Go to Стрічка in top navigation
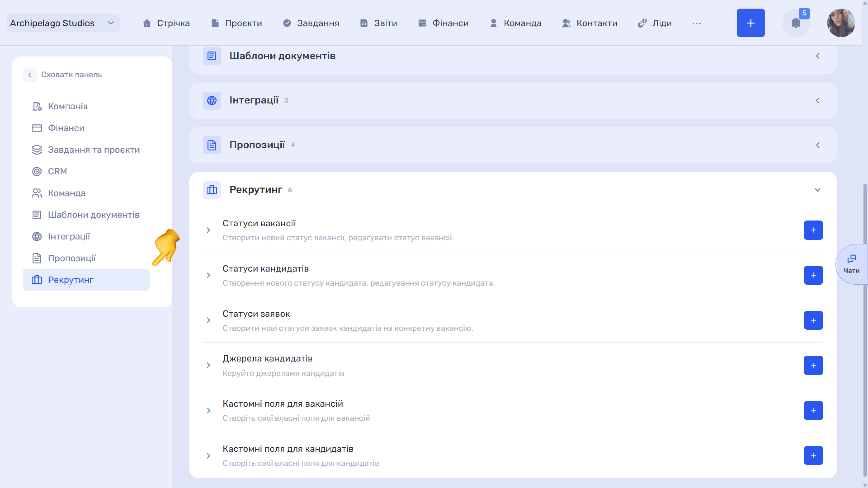The width and height of the screenshot is (868, 488). (x=166, y=23)
